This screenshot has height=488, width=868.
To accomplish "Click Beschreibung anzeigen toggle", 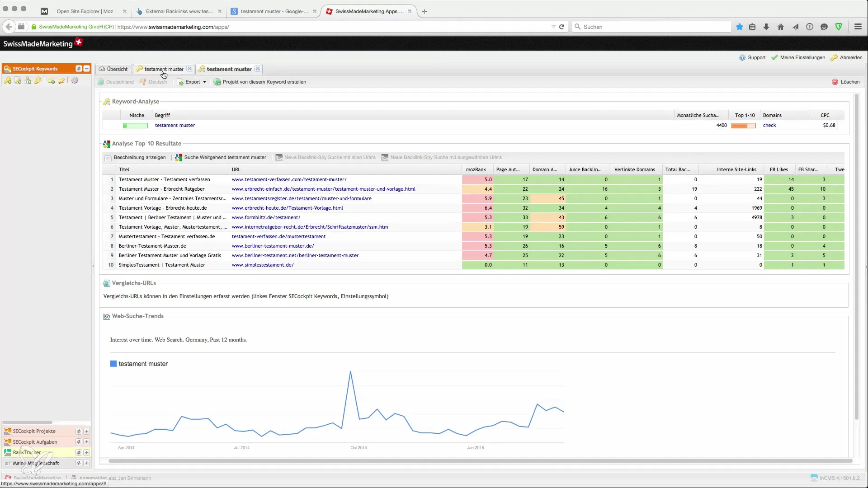I will click(135, 157).
